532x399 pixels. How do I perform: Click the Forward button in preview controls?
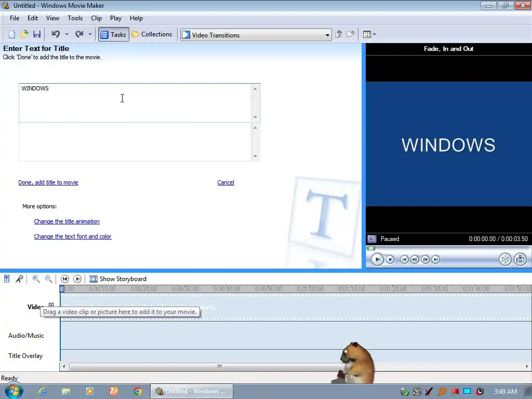436,260
